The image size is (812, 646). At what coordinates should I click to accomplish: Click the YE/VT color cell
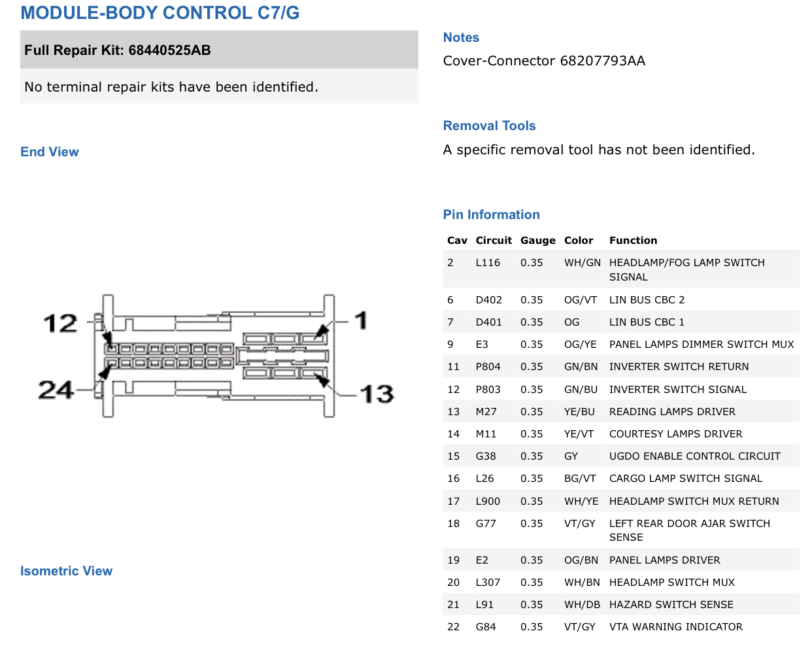point(579,434)
